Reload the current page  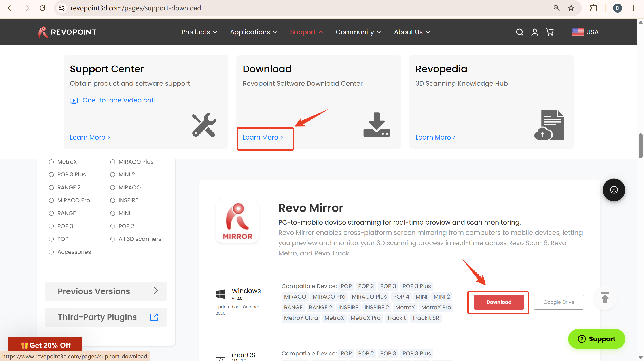click(42, 8)
